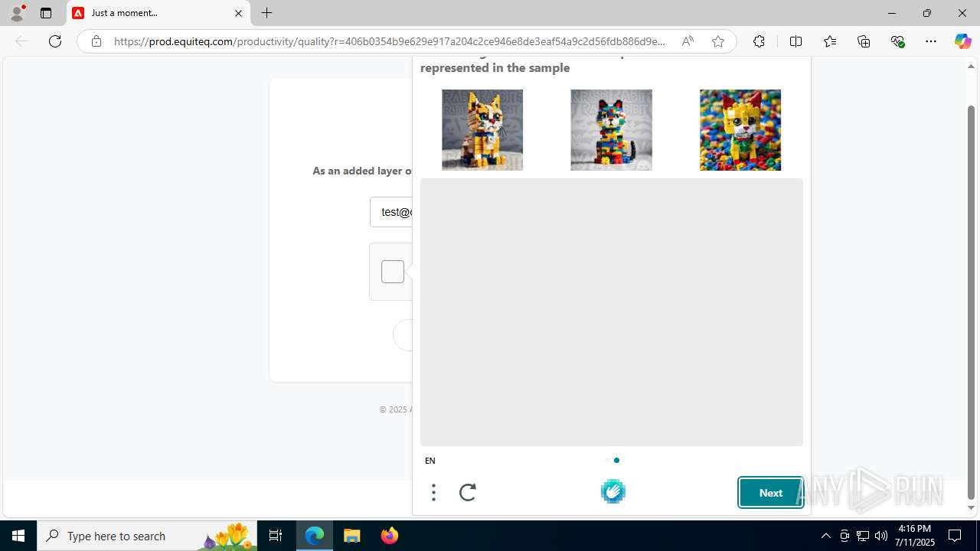Open Windows Start menu
The width and height of the screenshot is (980, 551).
tap(18, 536)
